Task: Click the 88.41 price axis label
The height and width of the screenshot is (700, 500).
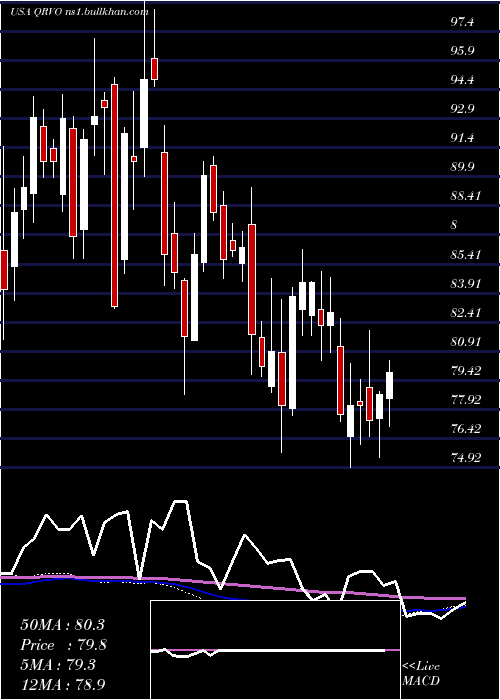Action: 466,197
